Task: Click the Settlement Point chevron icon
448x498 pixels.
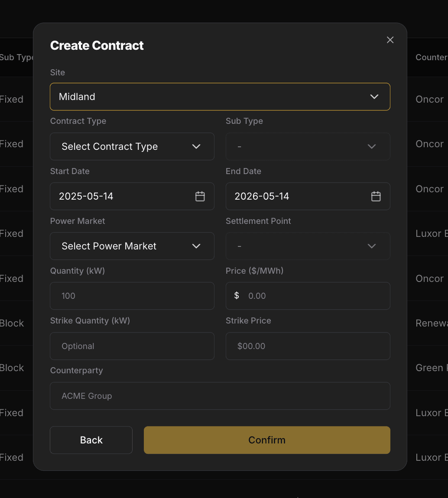Action: 371,246
